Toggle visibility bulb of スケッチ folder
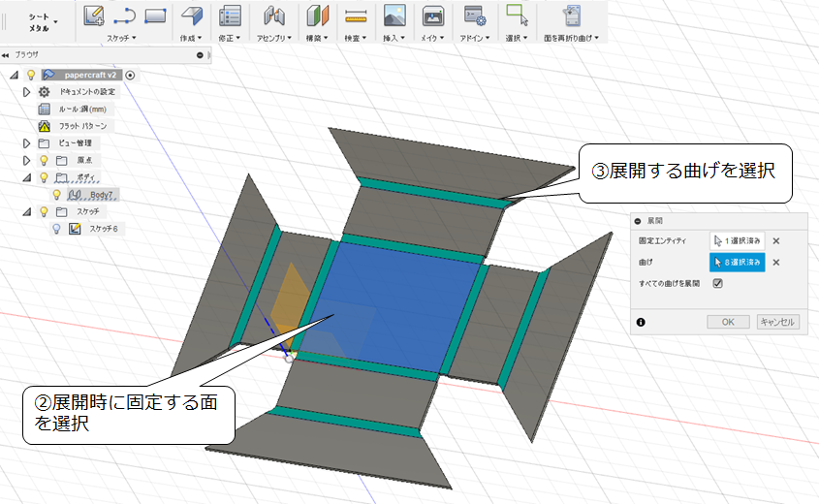This screenshot has height=504, width=819. point(44,211)
